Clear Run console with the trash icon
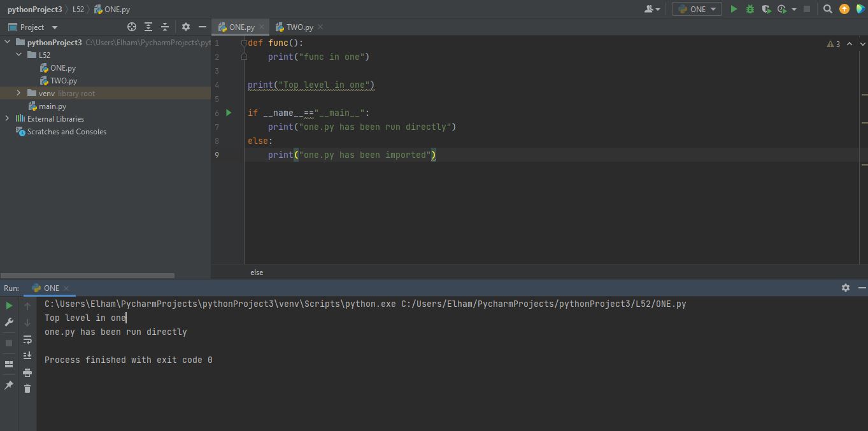The image size is (868, 431). pos(27,388)
